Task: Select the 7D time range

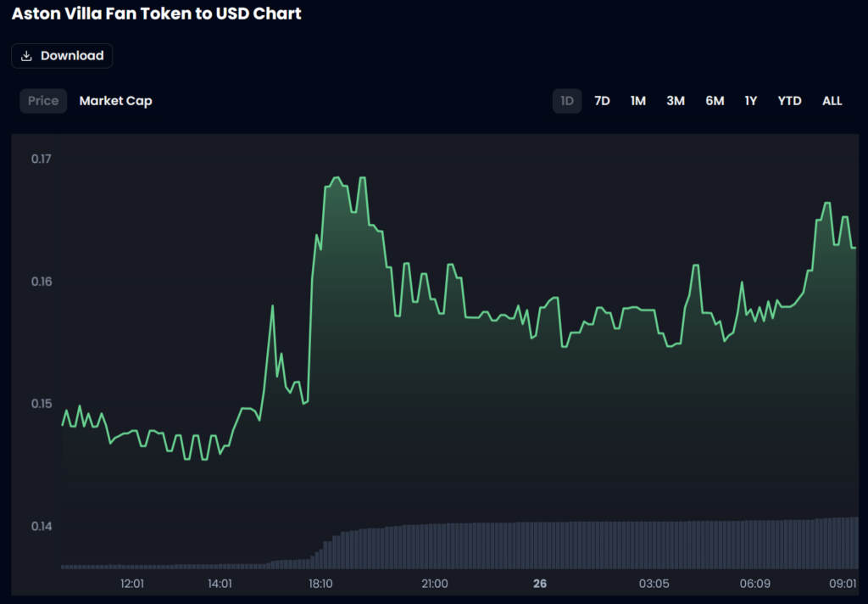Action: click(602, 101)
